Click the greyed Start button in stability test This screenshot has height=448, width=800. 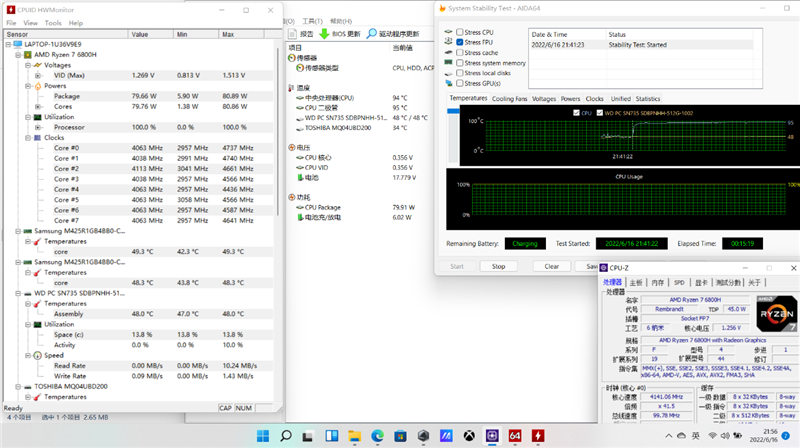[x=457, y=266]
